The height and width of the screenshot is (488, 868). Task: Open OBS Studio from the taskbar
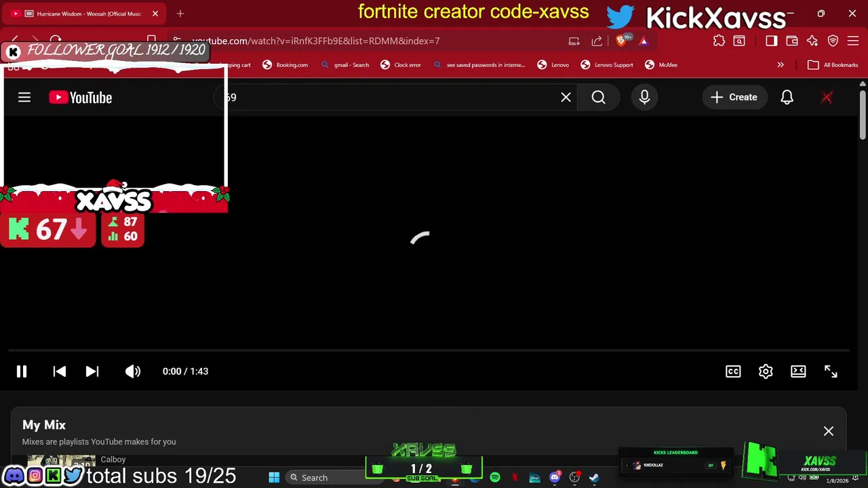click(574, 478)
